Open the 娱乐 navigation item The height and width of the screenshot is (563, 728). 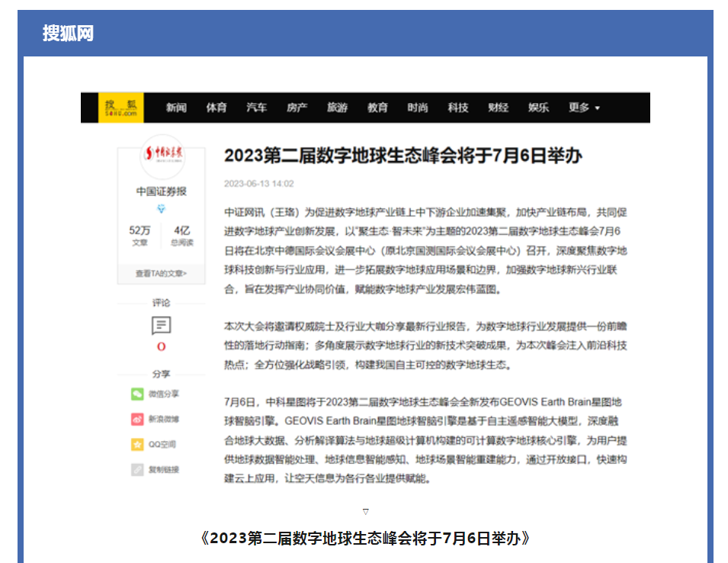click(x=538, y=108)
